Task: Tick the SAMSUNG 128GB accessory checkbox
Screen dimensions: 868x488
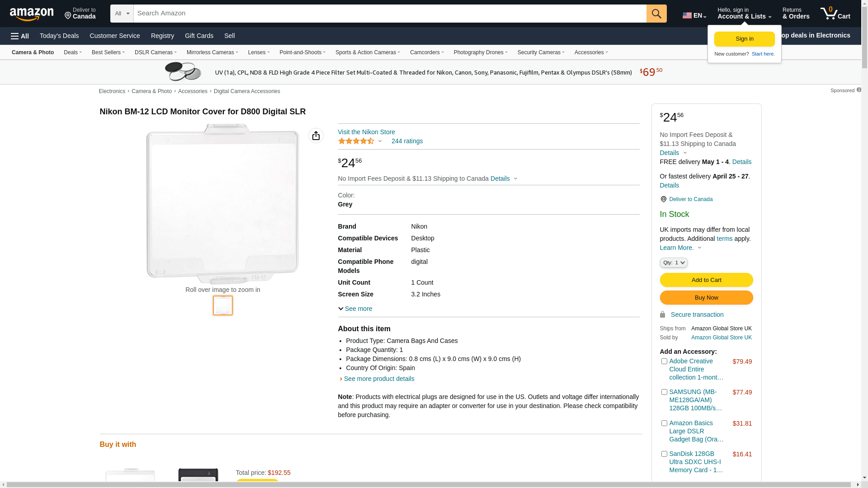Action: [664, 392]
